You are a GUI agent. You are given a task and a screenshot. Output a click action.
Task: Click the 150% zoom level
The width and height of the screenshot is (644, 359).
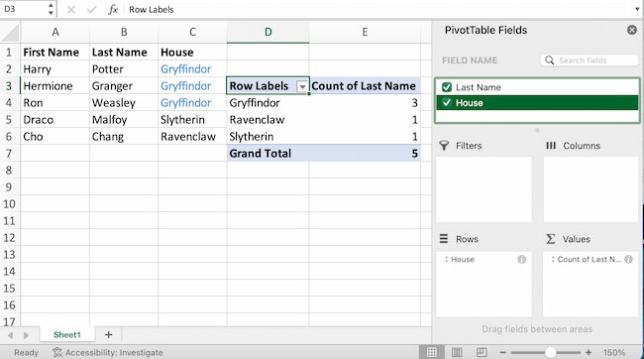[x=614, y=352]
